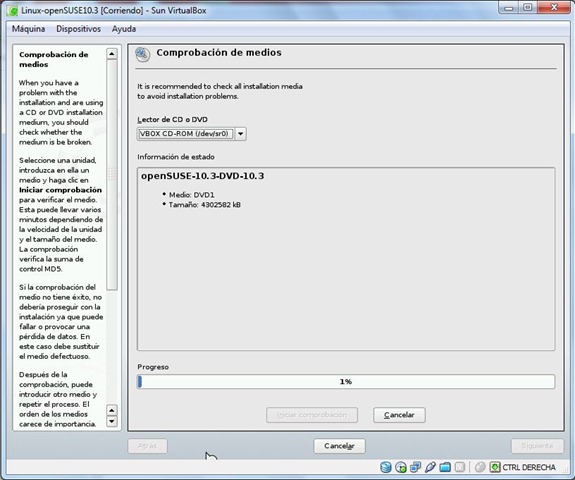This screenshot has width=575, height=480.
Task: Click the VBOX CD-ROM (/dev/sr0) combo field
Action: pyautogui.click(x=186, y=134)
